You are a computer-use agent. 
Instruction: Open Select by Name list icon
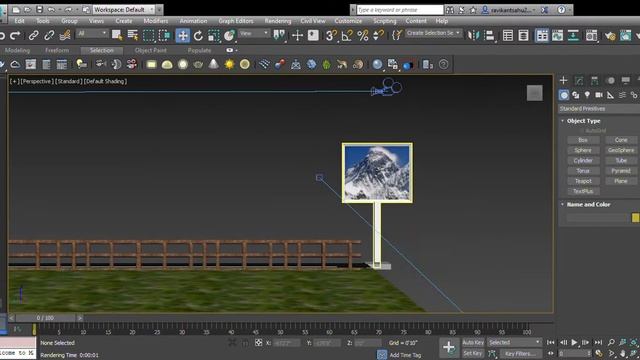tap(133, 36)
